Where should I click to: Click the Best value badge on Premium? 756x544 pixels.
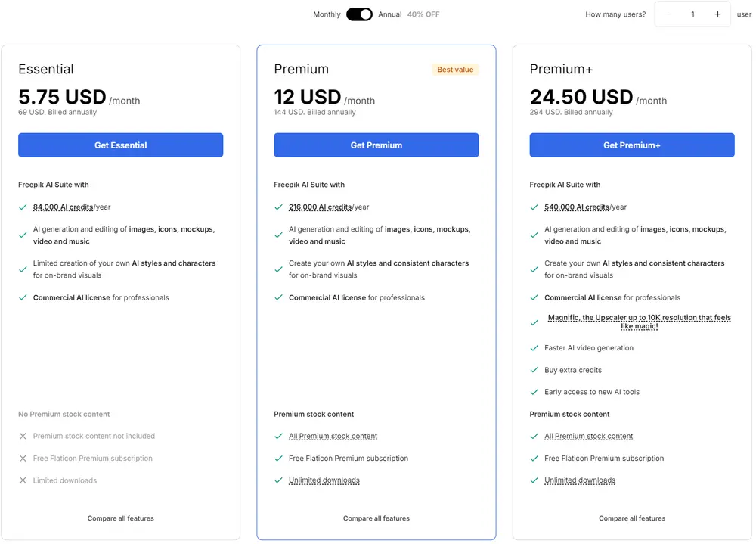455,69
